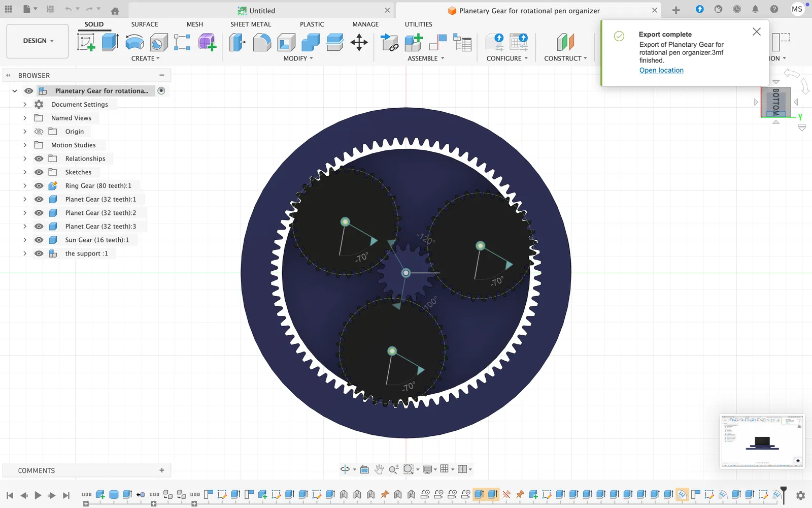Click the Save icon
This screenshot has height=508, width=812.
(50, 10)
